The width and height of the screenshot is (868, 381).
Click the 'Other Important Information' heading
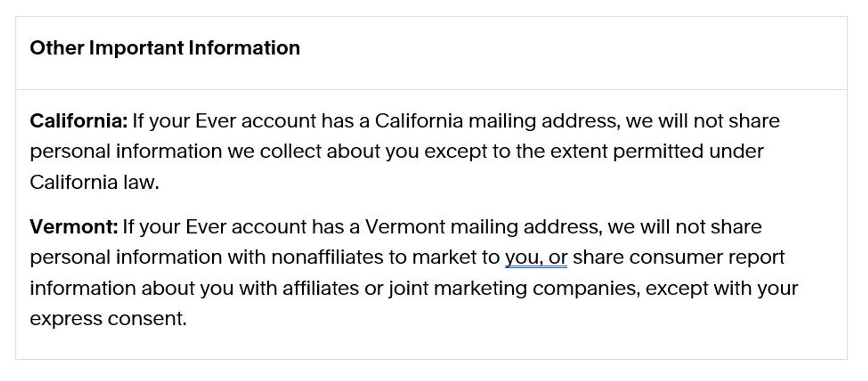click(x=165, y=48)
